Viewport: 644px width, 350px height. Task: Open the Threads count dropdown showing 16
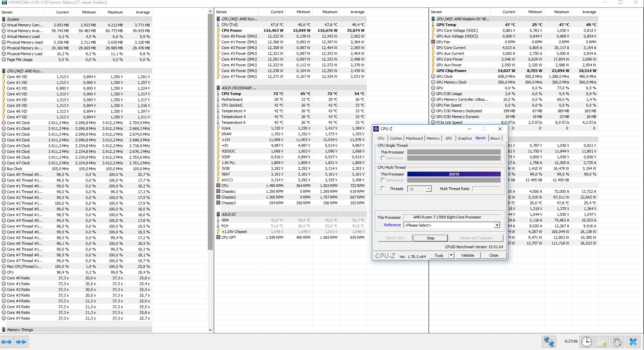click(420, 189)
